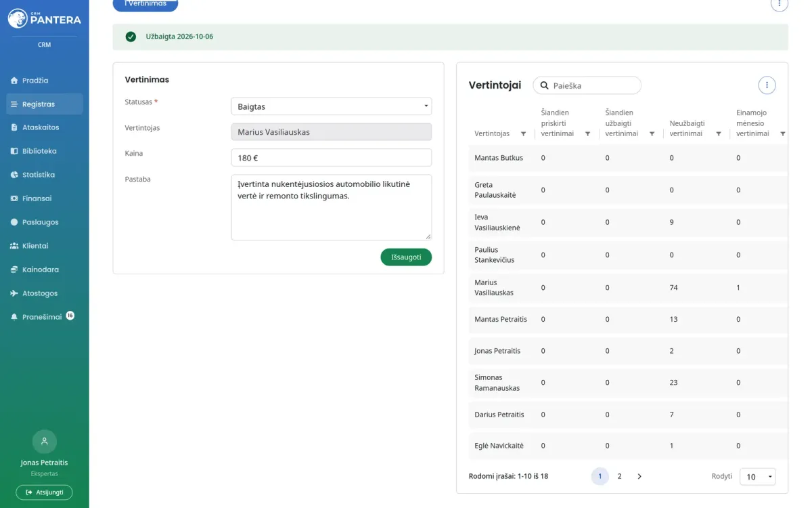Click the Statistika pie chart icon
812x508 pixels.
(14, 175)
